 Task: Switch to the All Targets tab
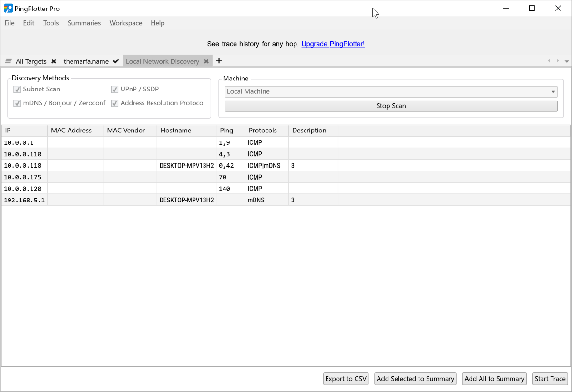[x=31, y=61]
